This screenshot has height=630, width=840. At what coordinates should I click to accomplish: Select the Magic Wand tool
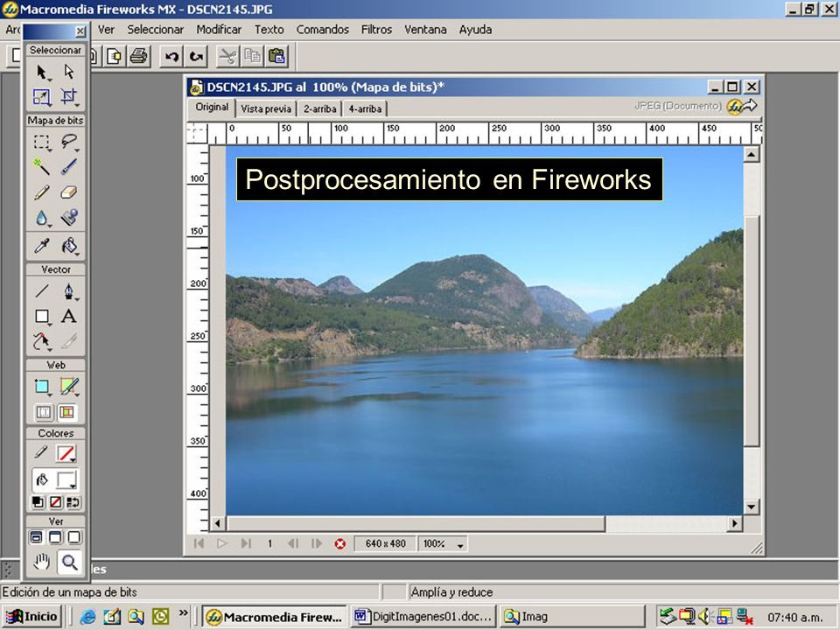(x=42, y=166)
